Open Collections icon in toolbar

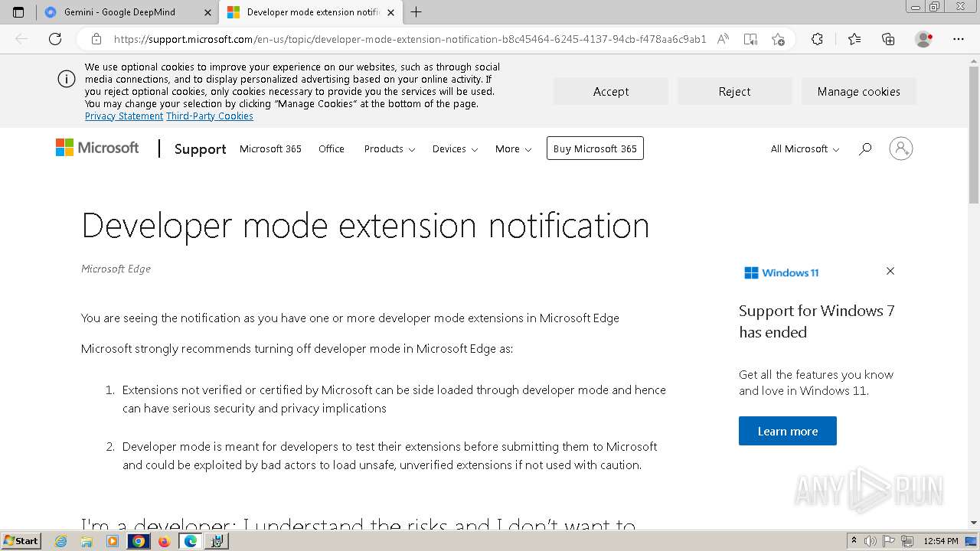tap(888, 39)
